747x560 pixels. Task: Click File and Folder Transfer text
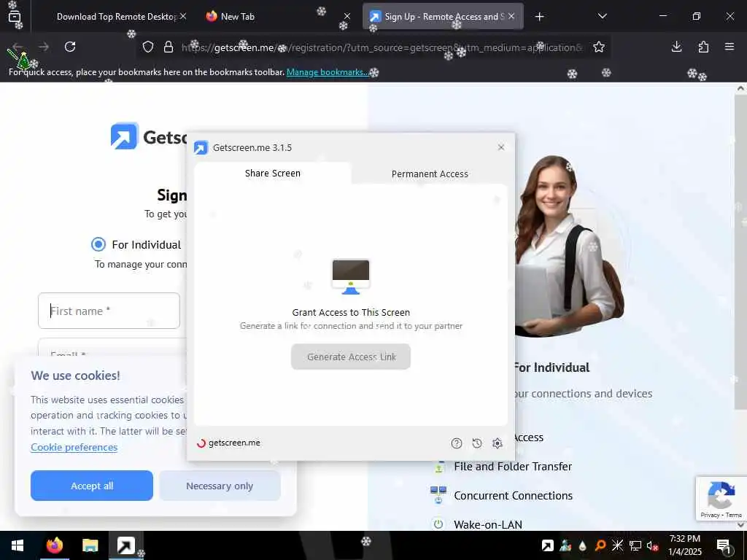tap(513, 467)
